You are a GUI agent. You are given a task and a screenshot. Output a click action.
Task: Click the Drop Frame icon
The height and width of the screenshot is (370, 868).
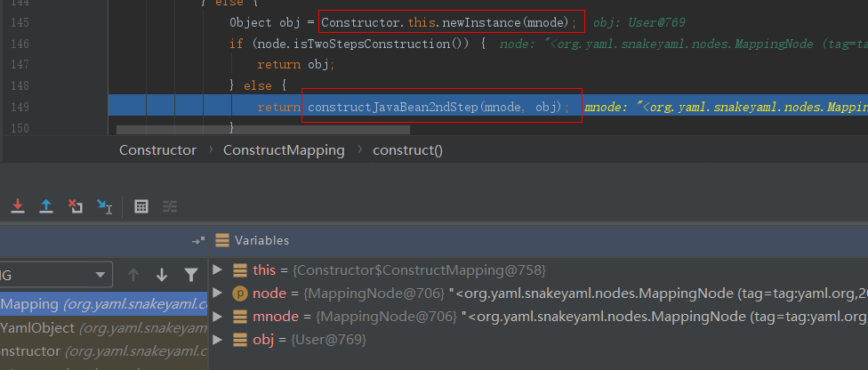point(76,206)
